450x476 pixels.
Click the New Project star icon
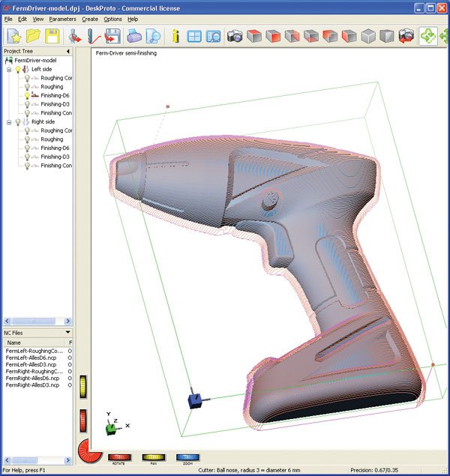point(15,35)
